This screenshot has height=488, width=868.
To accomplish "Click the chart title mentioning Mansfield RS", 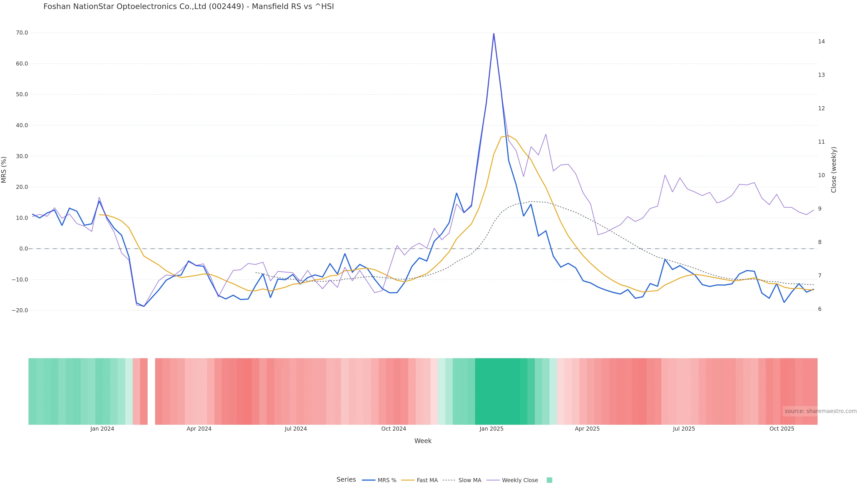I will [x=188, y=6].
